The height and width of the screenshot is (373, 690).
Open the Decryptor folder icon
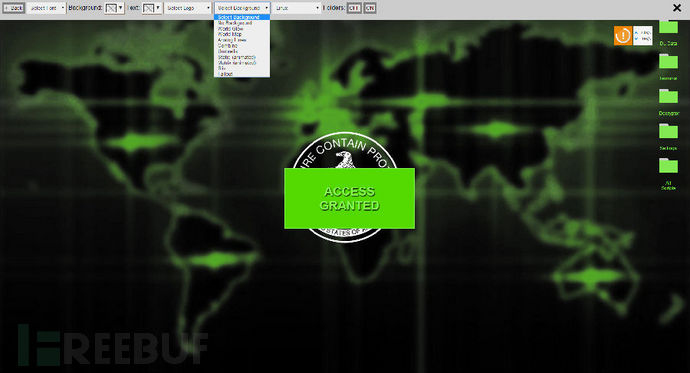668,96
